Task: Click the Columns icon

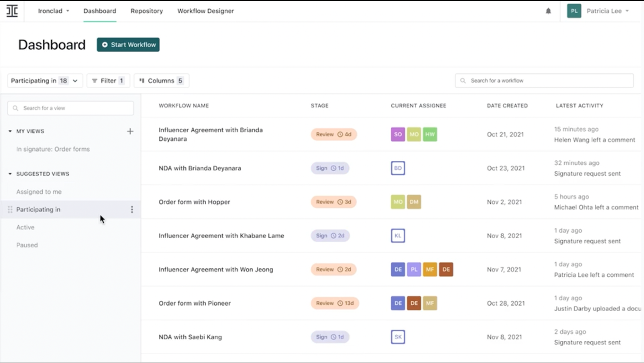Action: (141, 80)
